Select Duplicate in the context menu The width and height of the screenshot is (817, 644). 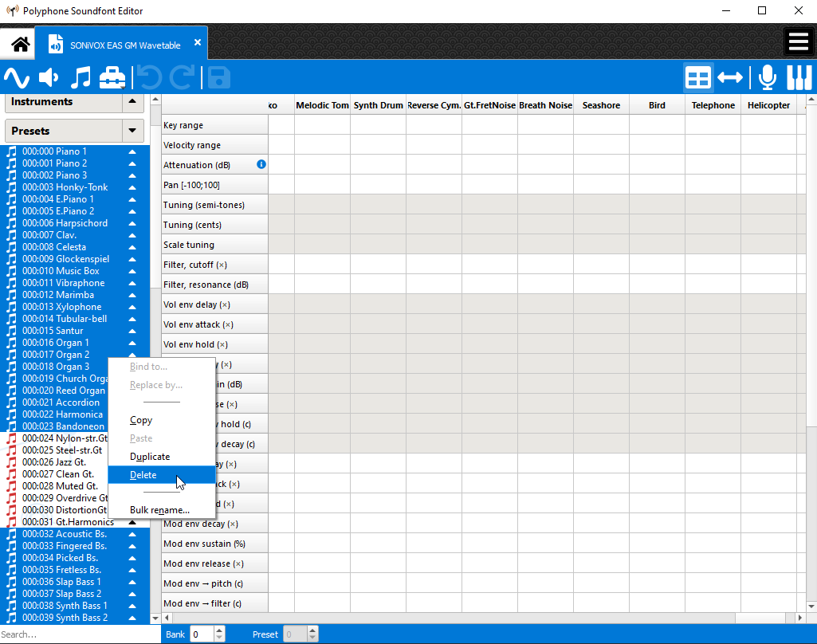(150, 457)
